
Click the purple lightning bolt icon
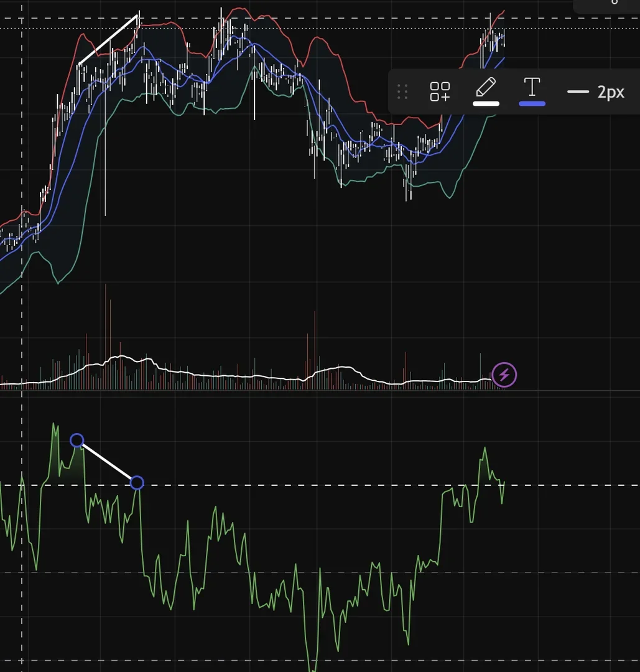click(x=504, y=375)
